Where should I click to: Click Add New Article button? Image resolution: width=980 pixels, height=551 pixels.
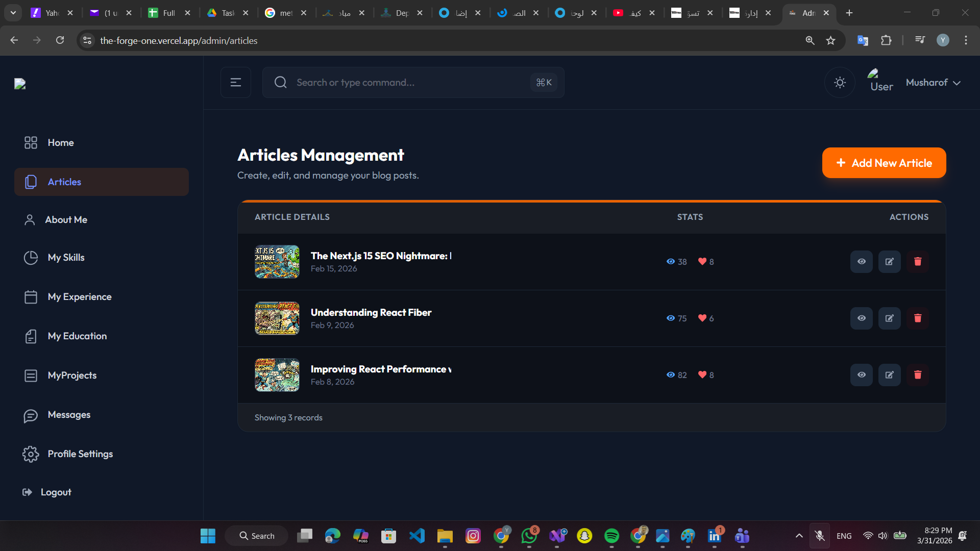click(884, 163)
